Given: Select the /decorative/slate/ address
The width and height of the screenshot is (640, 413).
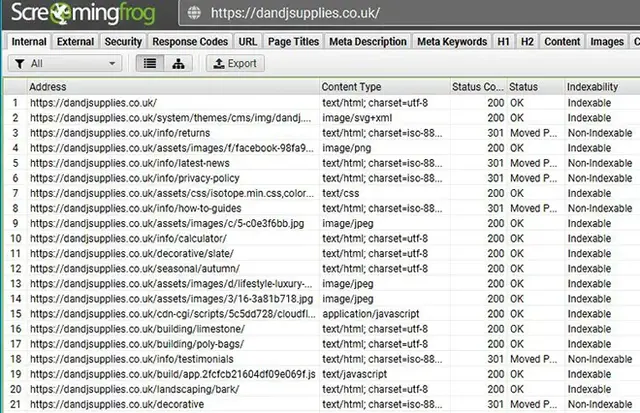Looking at the screenshot, I should [x=132, y=254].
